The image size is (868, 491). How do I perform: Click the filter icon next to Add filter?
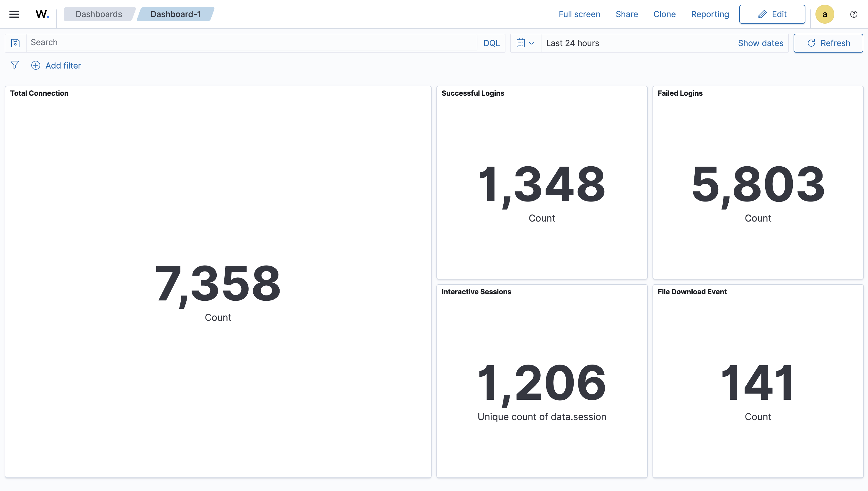15,65
